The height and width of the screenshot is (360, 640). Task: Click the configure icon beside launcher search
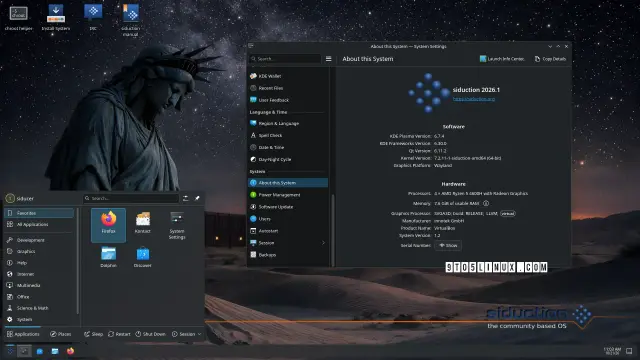click(x=186, y=198)
